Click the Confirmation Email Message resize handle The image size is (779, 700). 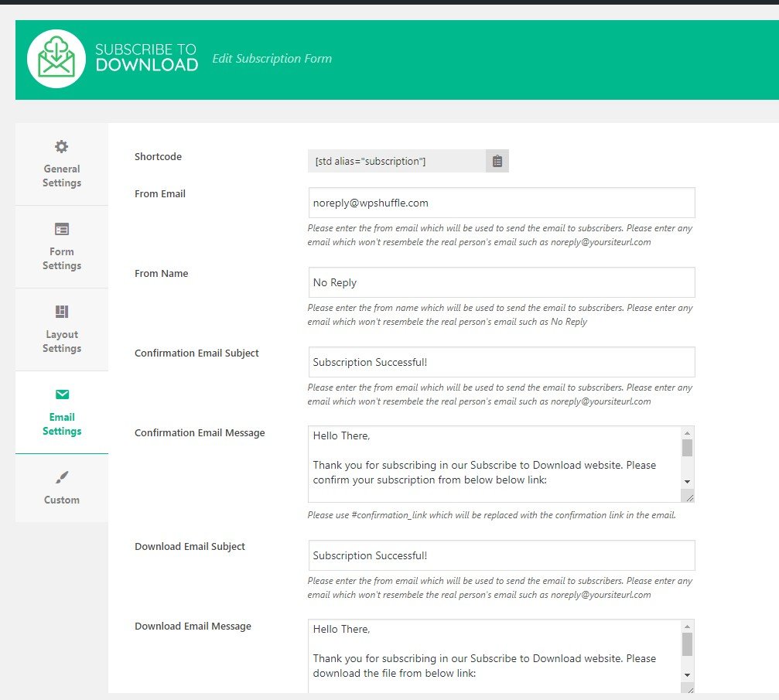tap(688, 497)
